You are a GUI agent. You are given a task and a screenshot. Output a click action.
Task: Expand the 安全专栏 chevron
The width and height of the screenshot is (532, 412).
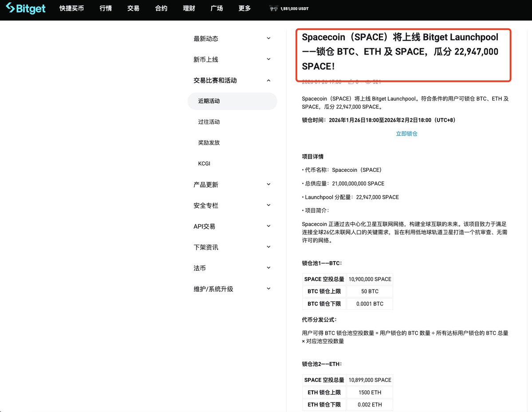click(268, 205)
